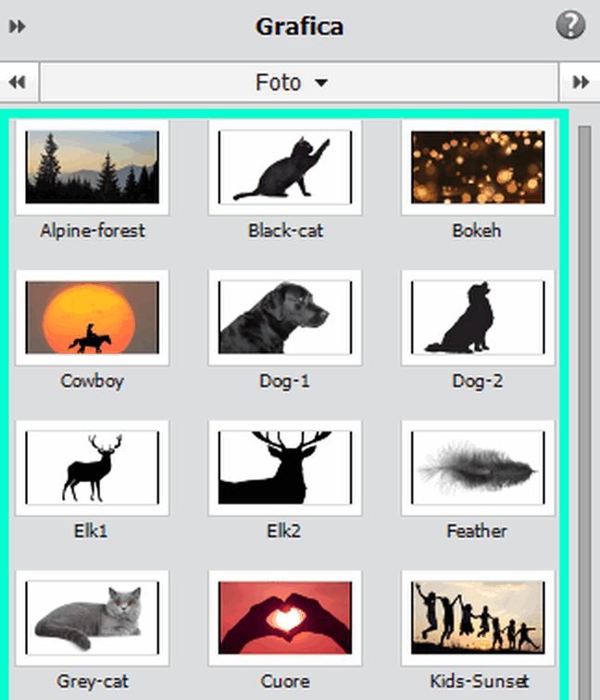Click the Feather label text
This screenshot has height=700, width=600.
coord(477,531)
